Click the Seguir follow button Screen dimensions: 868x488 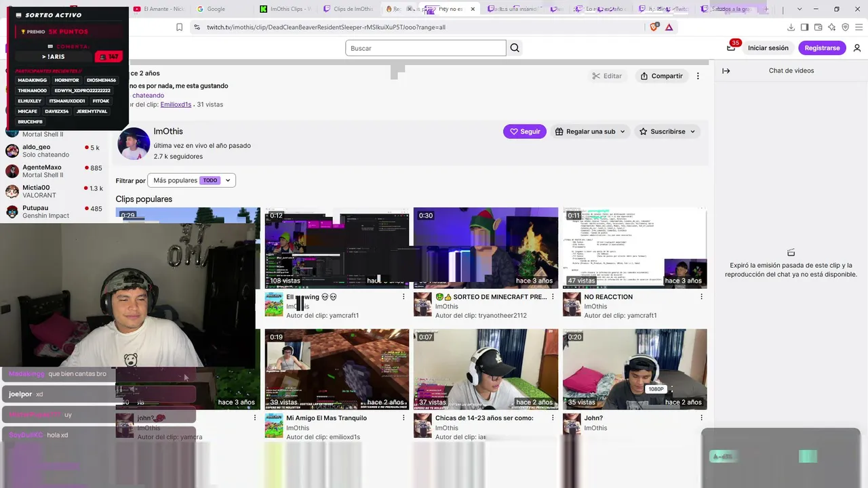coord(525,131)
